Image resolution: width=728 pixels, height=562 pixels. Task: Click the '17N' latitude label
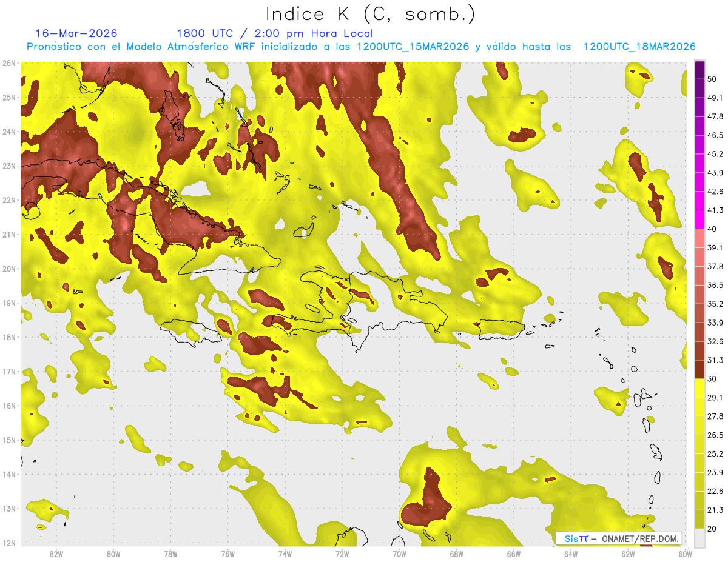pyautogui.click(x=9, y=372)
